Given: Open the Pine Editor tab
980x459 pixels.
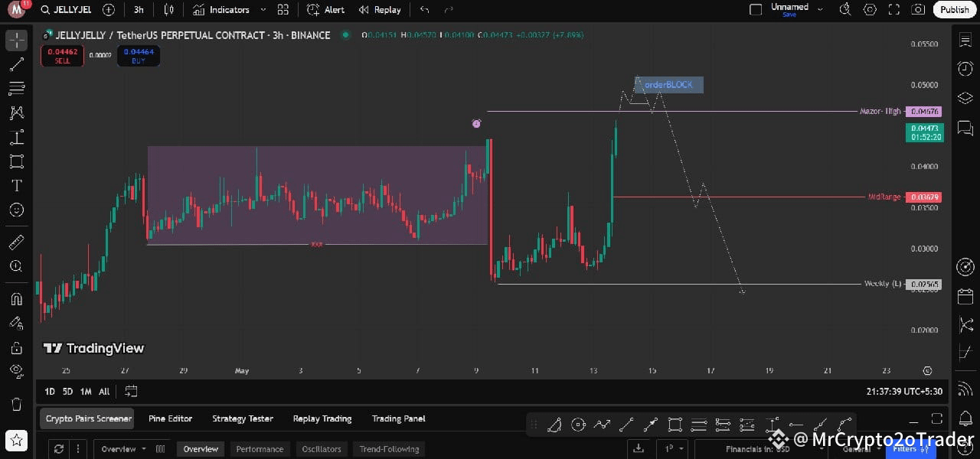Looking at the screenshot, I should [x=170, y=418].
